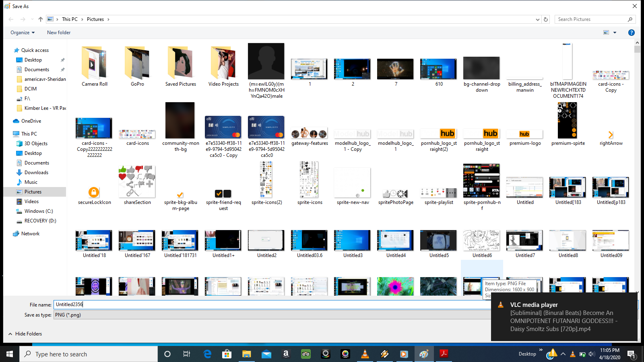Select the premium-logo image
This screenshot has height=362, width=644.
tap(525, 137)
